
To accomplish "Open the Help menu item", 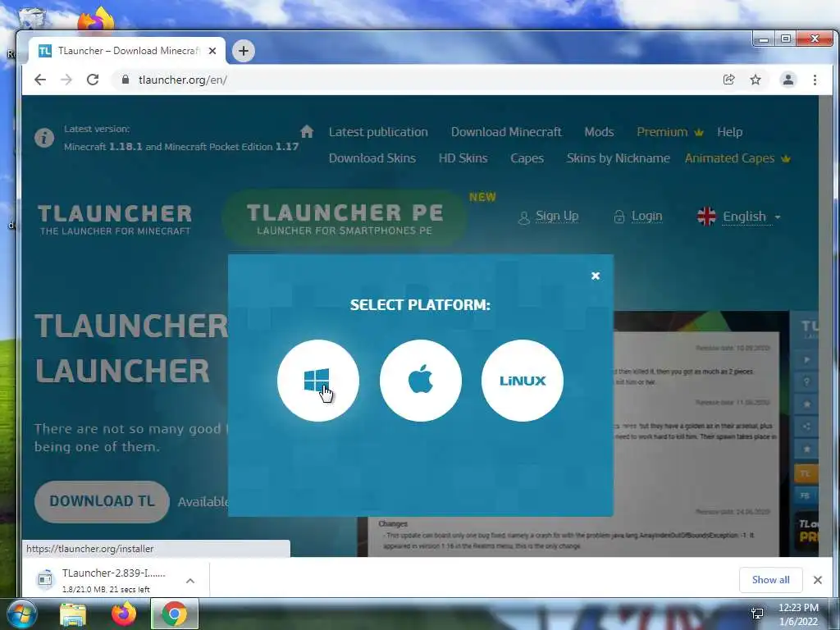I will click(x=729, y=132).
